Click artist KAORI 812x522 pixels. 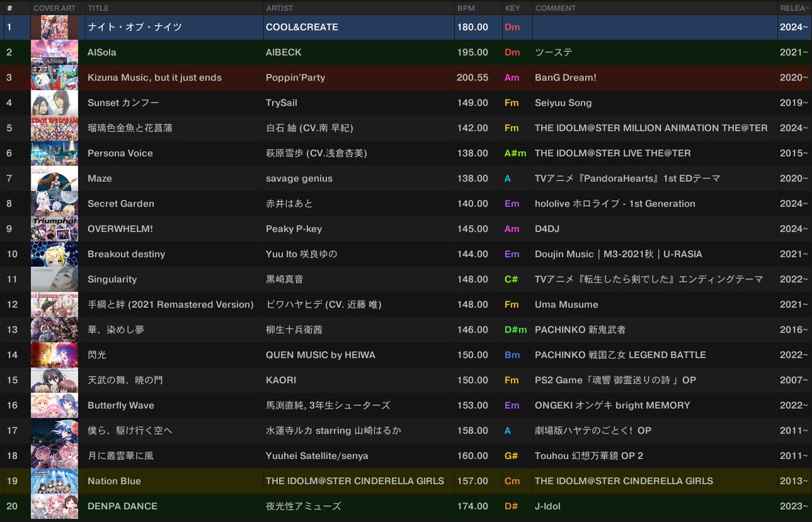(281, 380)
